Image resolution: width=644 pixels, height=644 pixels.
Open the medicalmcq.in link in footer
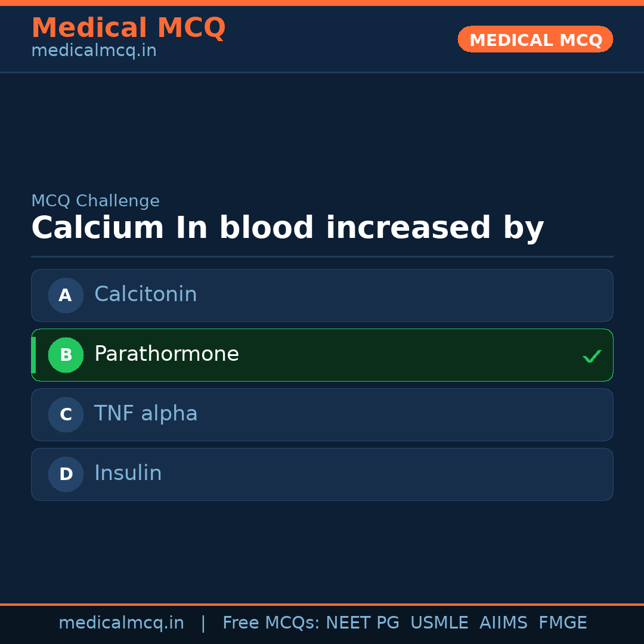coord(121,623)
